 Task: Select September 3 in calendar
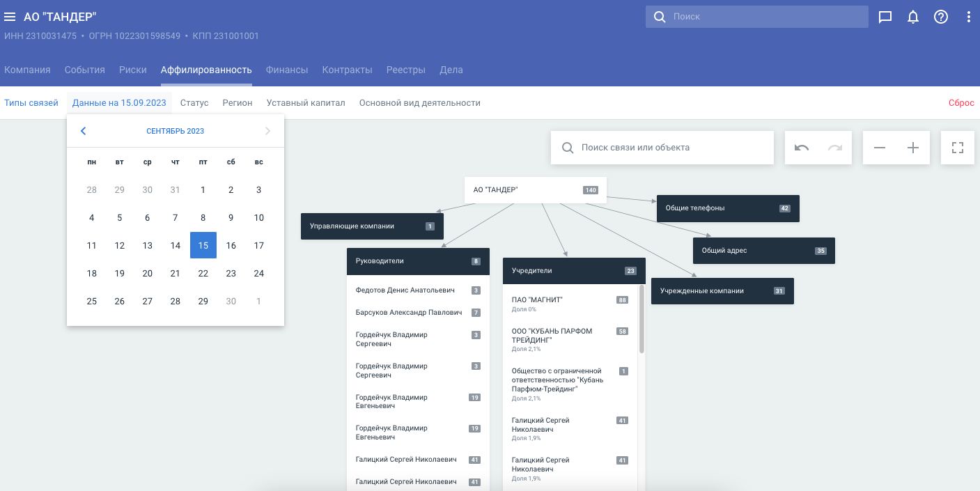tap(259, 189)
